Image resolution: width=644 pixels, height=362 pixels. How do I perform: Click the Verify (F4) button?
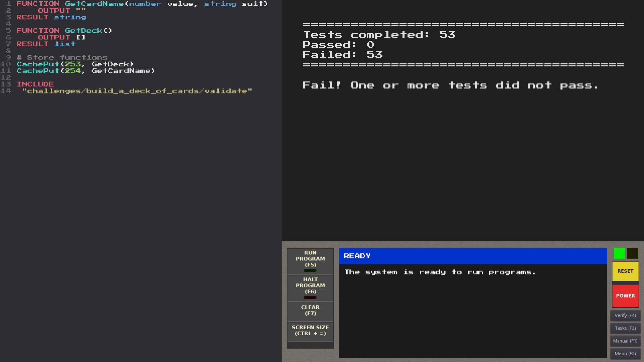[x=625, y=315]
